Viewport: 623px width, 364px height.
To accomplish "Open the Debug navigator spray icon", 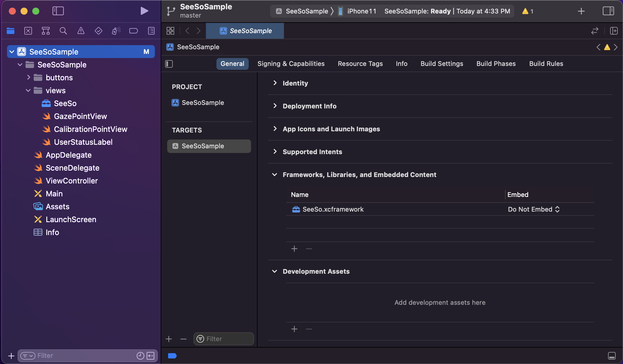I will [x=116, y=31].
